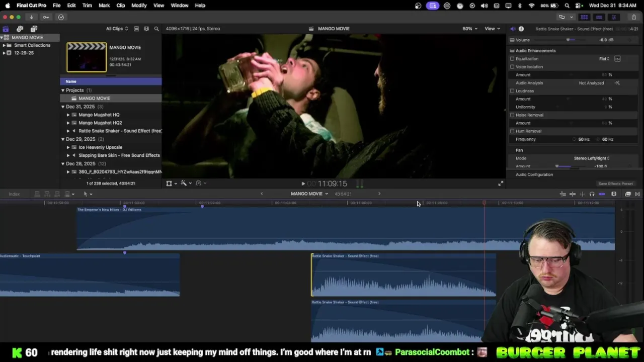Show the Transitions browser button
The image size is (644, 362).
(x=637, y=194)
